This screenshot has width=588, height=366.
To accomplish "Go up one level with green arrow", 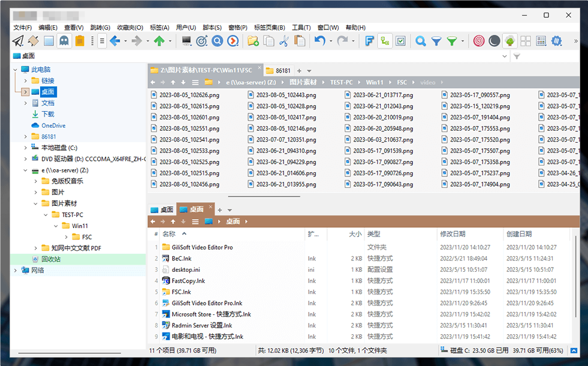I will pyautogui.click(x=159, y=41).
